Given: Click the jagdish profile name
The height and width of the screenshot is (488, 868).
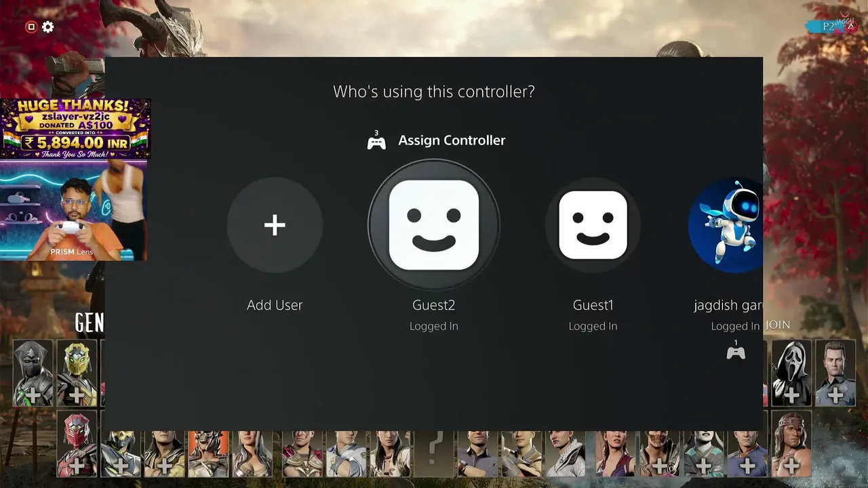Looking at the screenshot, I should 728,306.
